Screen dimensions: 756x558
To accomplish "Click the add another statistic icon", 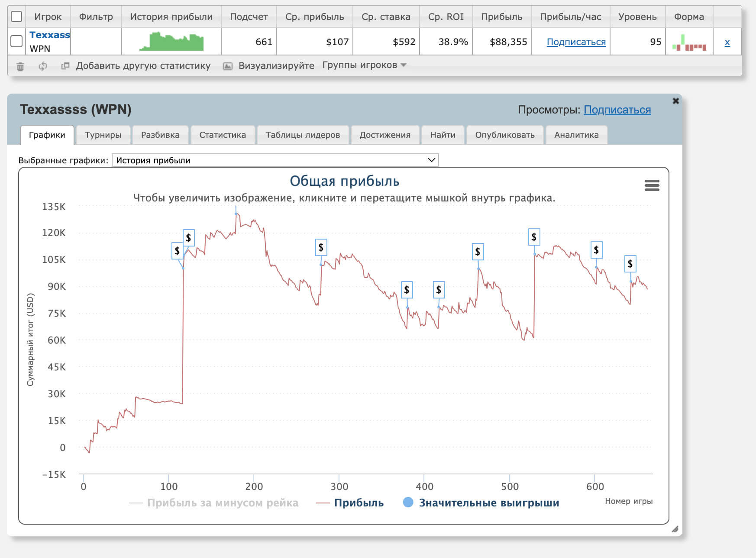I will point(65,66).
